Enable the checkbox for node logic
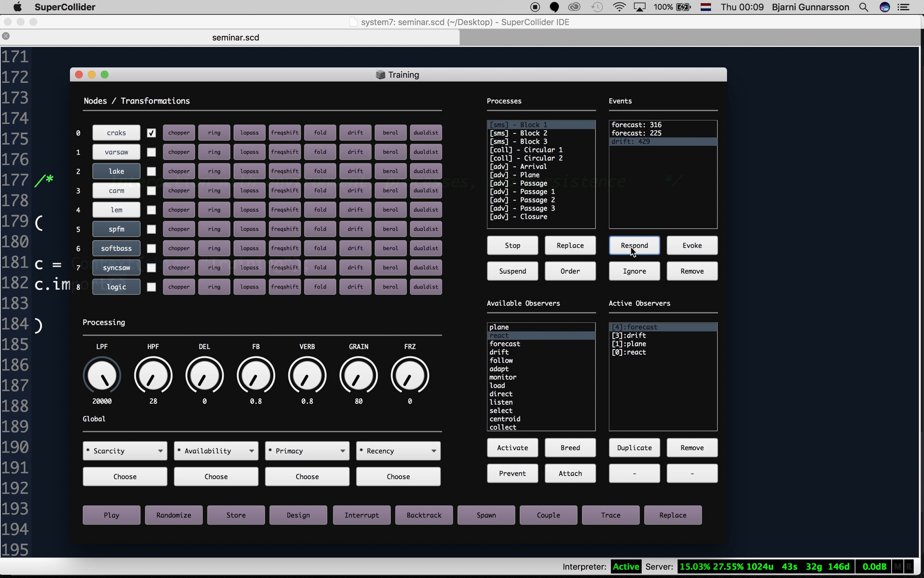 [x=151, y=287]
